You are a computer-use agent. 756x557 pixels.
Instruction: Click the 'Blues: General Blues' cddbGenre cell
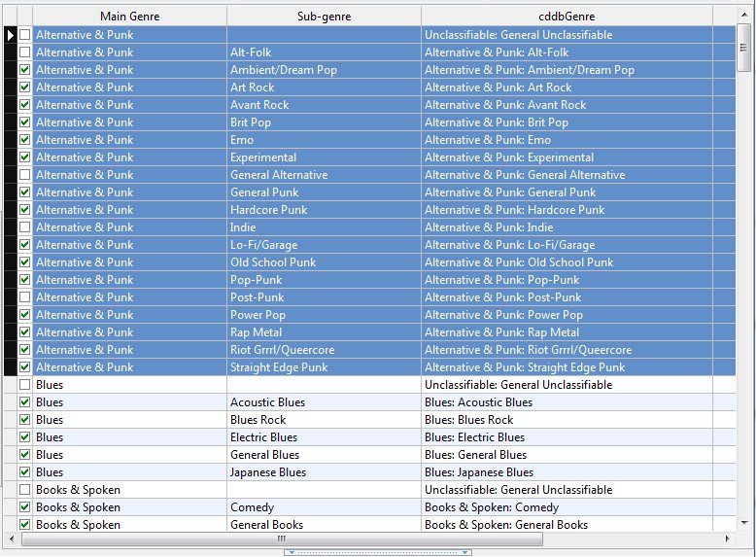coord(567,455)
